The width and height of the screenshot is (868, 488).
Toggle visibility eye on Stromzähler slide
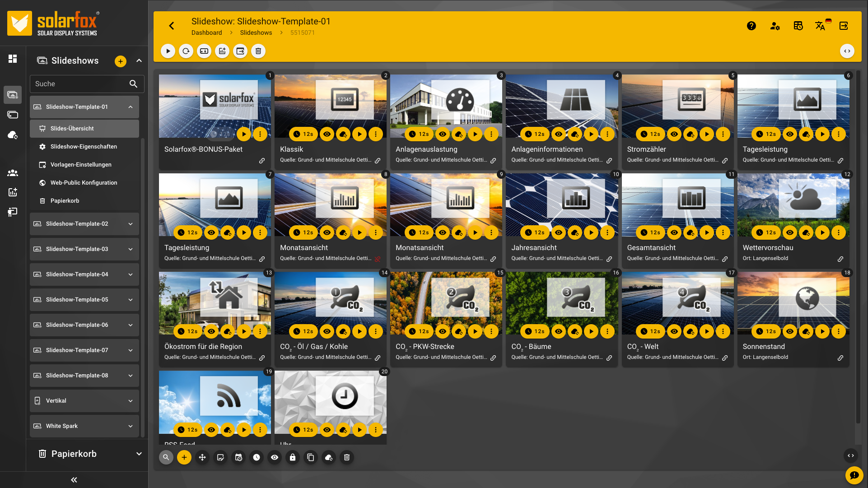click(x=674, y=134)
